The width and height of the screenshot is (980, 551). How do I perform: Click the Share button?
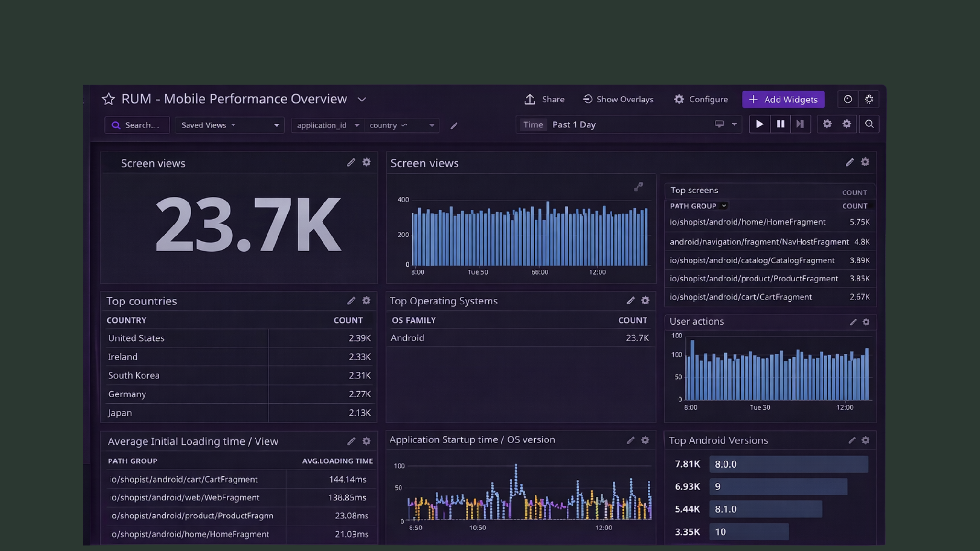(545, 99)
